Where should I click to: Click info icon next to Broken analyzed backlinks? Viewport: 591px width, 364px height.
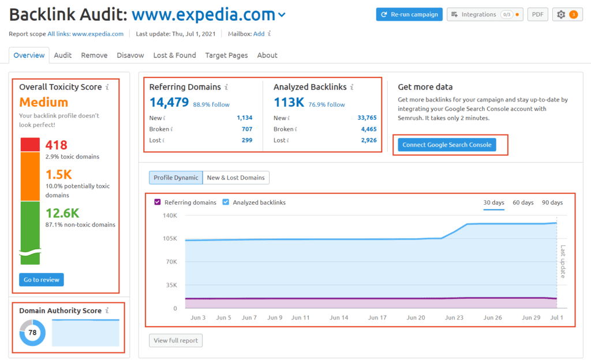coord(296,129)
